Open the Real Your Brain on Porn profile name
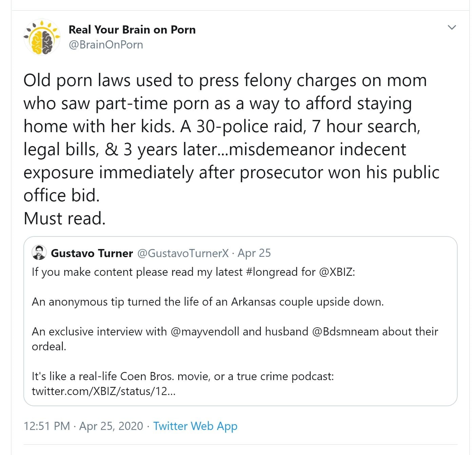Viewport: 476px width, 455px height. (x=132, y=30)
